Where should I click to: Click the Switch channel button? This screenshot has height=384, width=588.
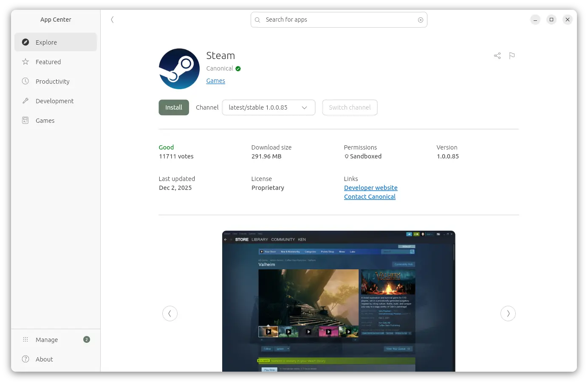[350, 107]
